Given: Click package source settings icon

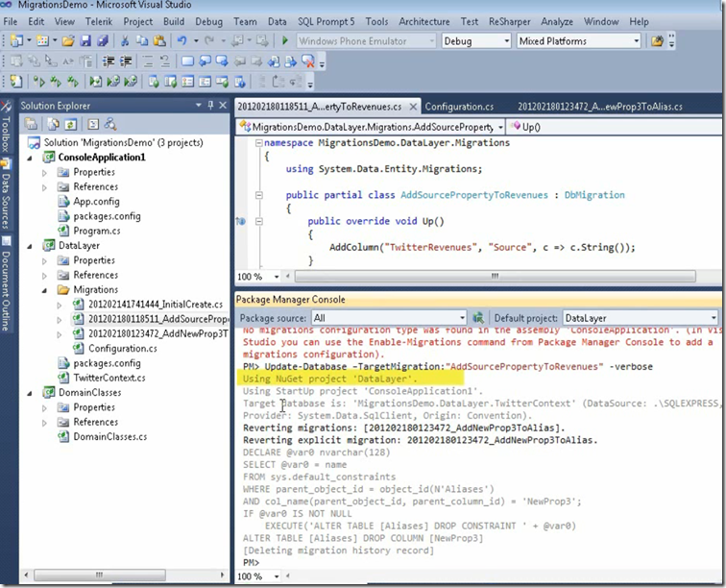Looking at the screenshot, I should click(478, 318).
